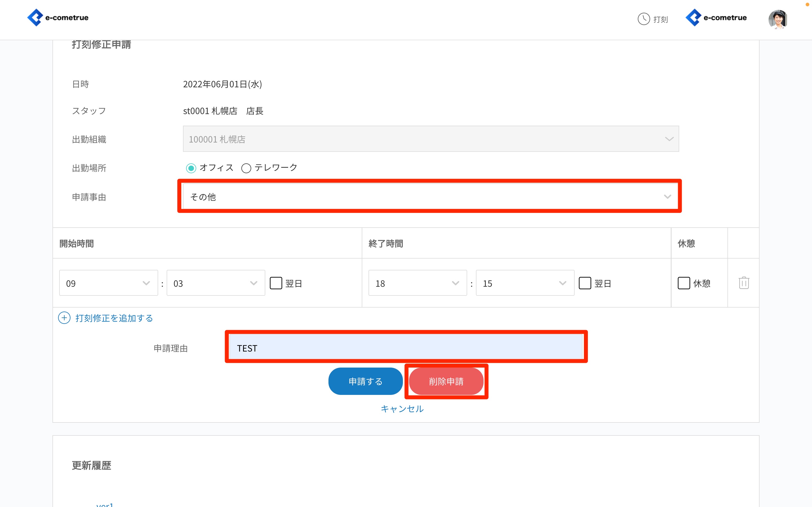Click the red 削除申請 button

click(x=446, y=381)
